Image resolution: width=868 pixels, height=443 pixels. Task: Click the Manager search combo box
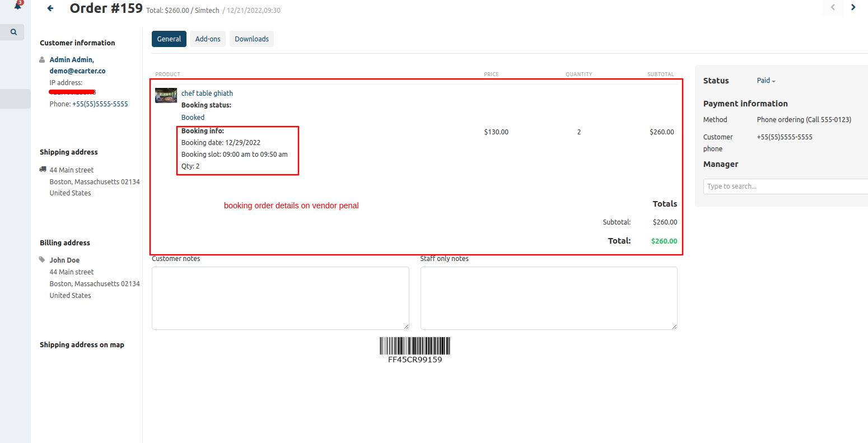pos(785,186)
